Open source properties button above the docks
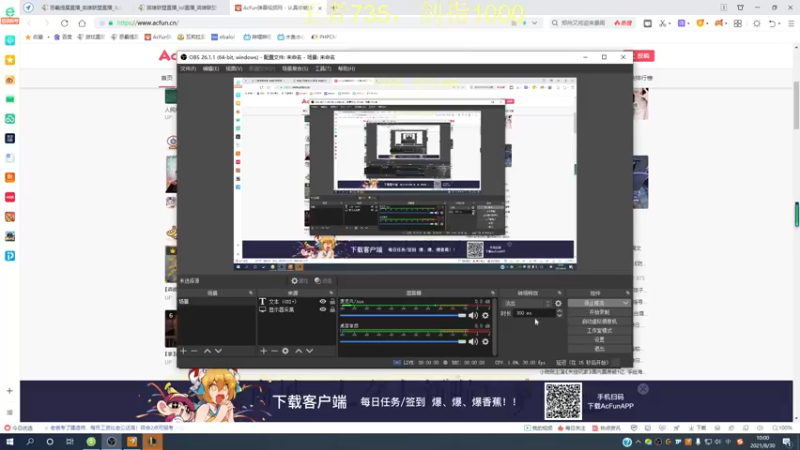Screen dimensions: 800x450 (299, 281)
